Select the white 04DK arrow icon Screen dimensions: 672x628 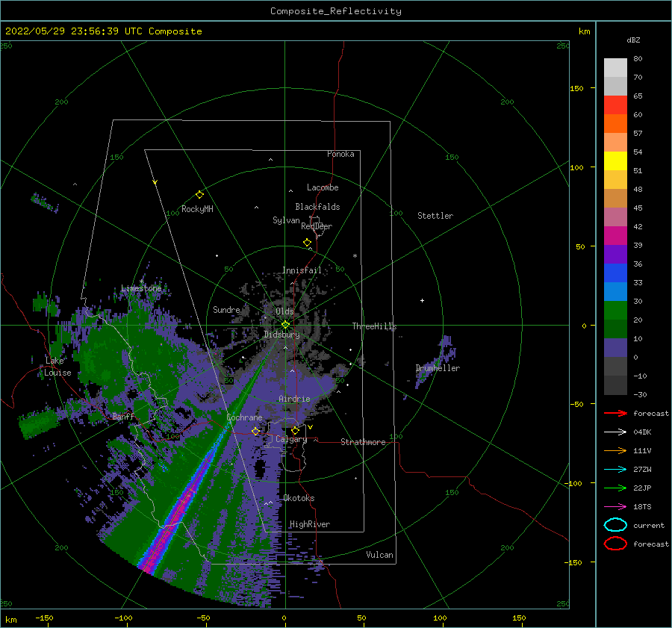tap(615, 432)
